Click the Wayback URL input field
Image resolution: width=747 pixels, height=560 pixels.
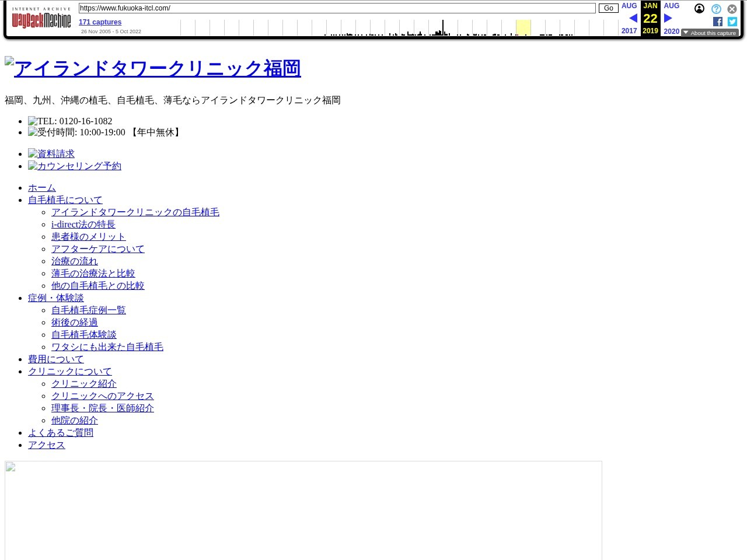click(337, 8)
